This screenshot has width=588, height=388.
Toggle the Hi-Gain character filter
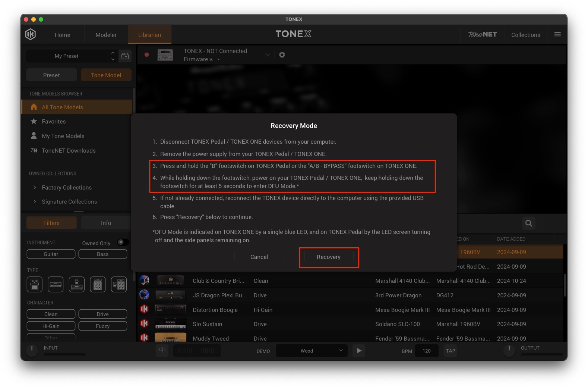tap(51, 326)
